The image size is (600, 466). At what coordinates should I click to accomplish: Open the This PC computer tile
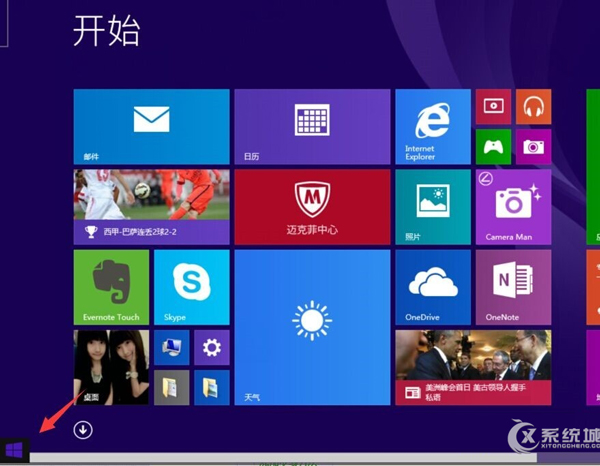(171, 347)
